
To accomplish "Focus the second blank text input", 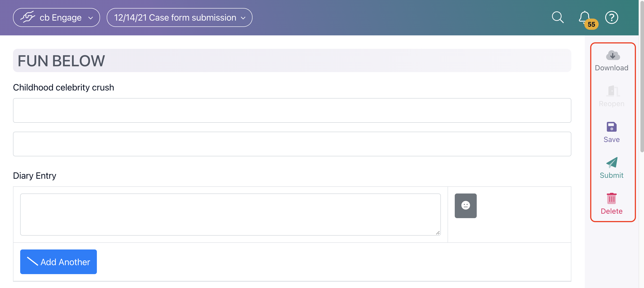I will [292, 144].
